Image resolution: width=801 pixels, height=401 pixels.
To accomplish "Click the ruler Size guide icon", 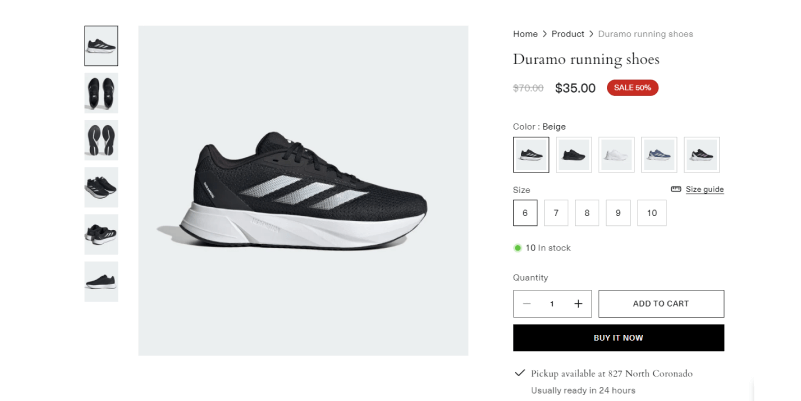I will [x=676, y=189].
